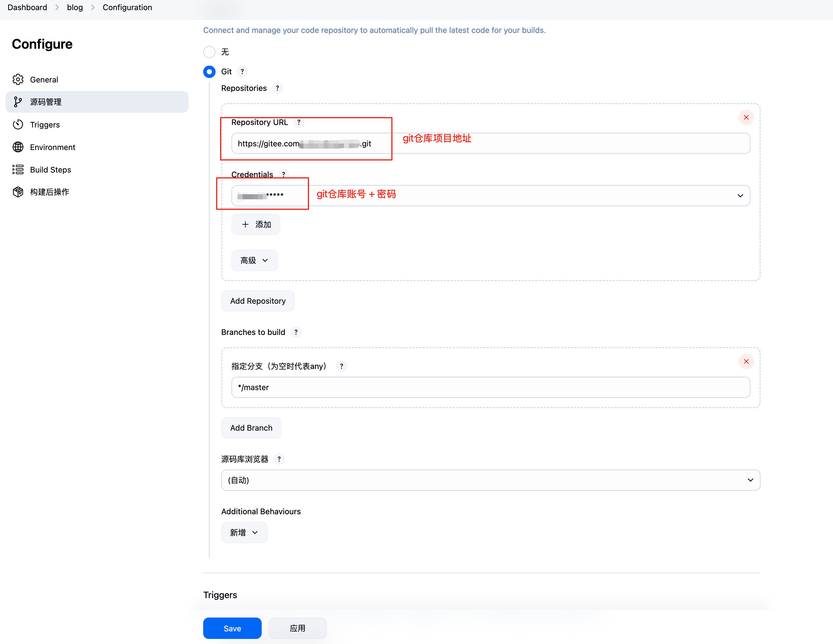Click the Save button

(x=232, y=628)
